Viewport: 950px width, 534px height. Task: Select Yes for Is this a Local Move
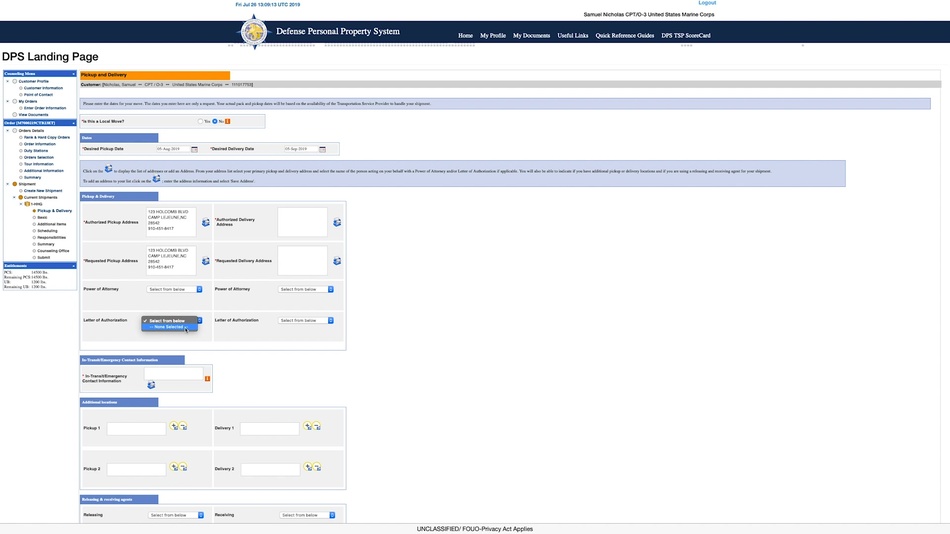tap(200, 121)
